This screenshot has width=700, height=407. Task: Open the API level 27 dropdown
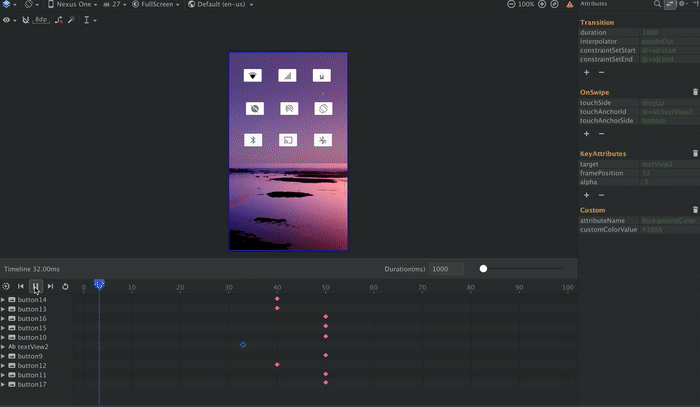114,4
